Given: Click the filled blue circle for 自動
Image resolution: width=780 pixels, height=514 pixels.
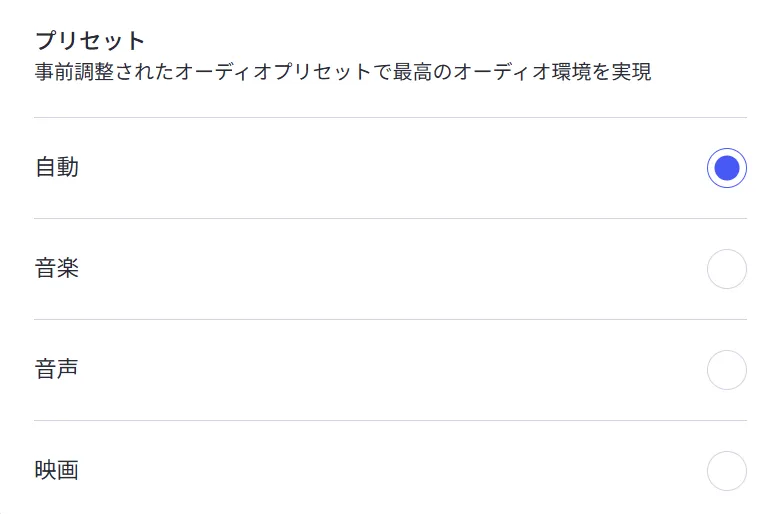Looking at the screenshot, I should 726,168.
